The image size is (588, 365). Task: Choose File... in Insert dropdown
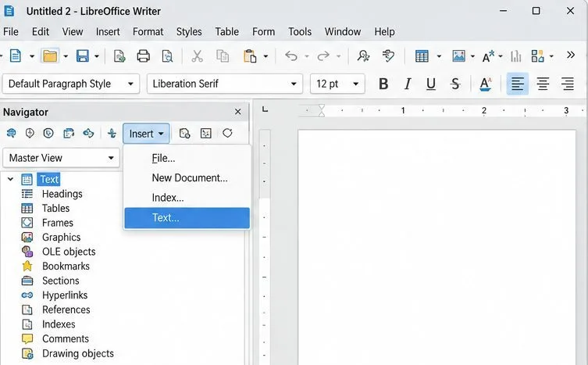click(187, 159)
